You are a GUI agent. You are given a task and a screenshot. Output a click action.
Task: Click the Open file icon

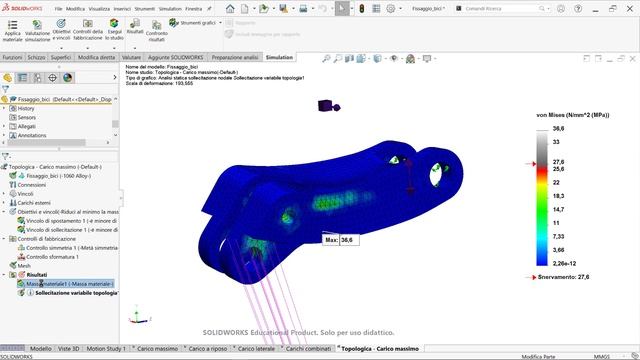tap(264, 8)
